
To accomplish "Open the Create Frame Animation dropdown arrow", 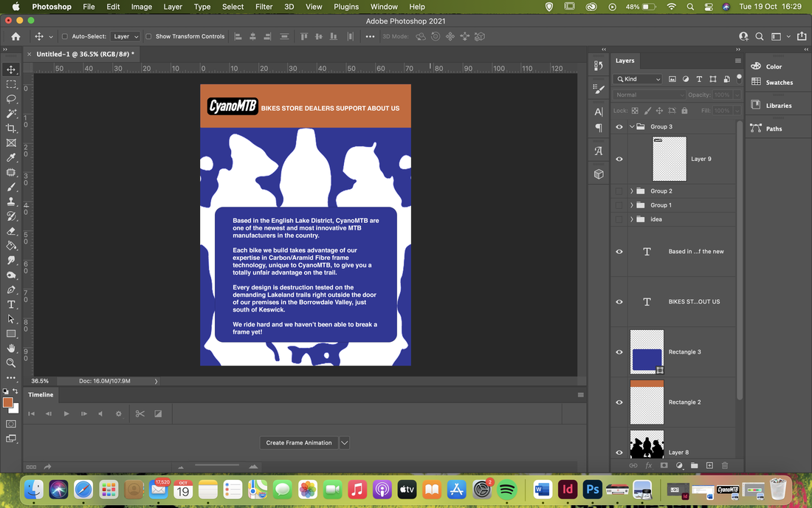I will click(x=345, y=443).
